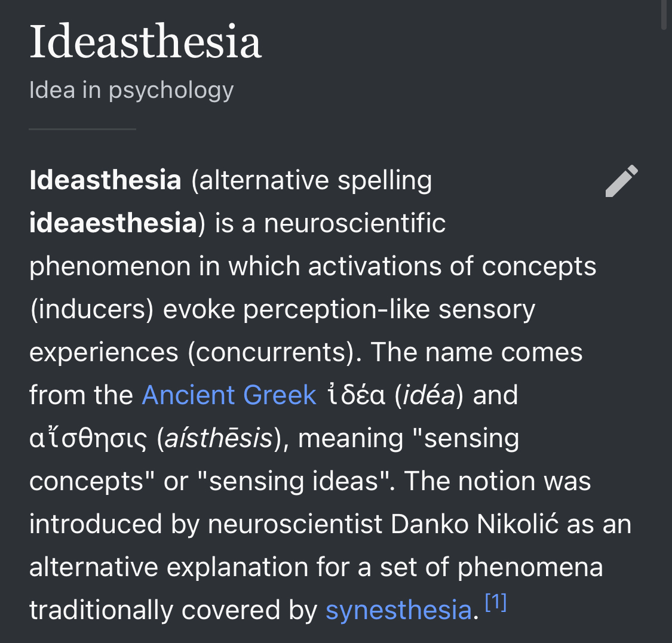Click the 'Idea in psychology' subtitle
672x643 pixels.
(131, 90)
